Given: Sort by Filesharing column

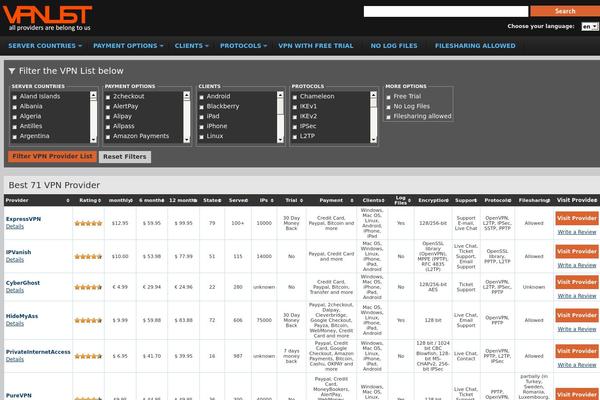Looking at the screenshot, I should (x=534, y=201).
